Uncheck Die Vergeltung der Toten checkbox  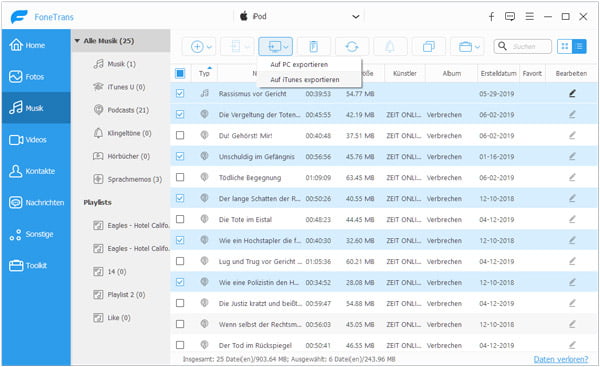[180, 114]
